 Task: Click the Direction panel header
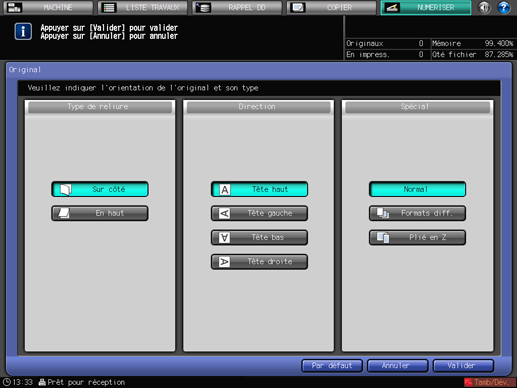(x=258, y=107)
